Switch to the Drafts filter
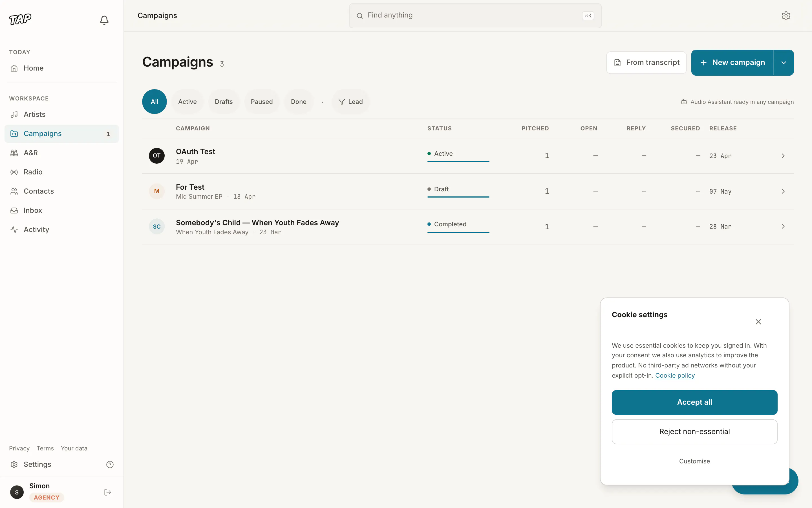The width and height of the screenshot is (812, 508). (x=224, y=102)
